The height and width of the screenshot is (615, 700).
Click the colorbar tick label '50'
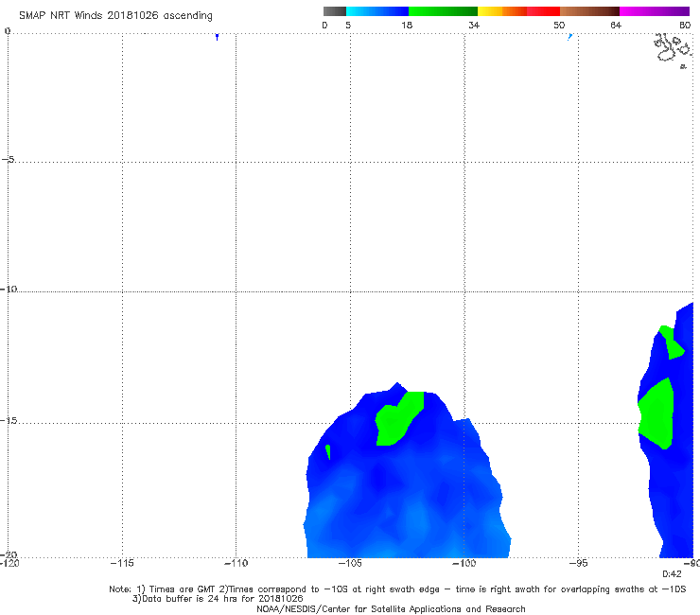[x=559, y=26]
